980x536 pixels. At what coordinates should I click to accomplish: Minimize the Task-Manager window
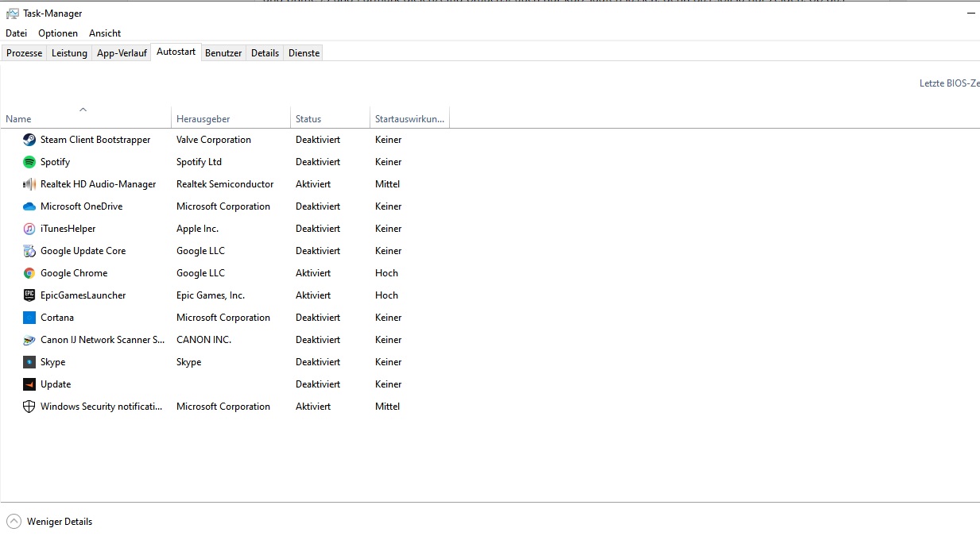(973, 13)
